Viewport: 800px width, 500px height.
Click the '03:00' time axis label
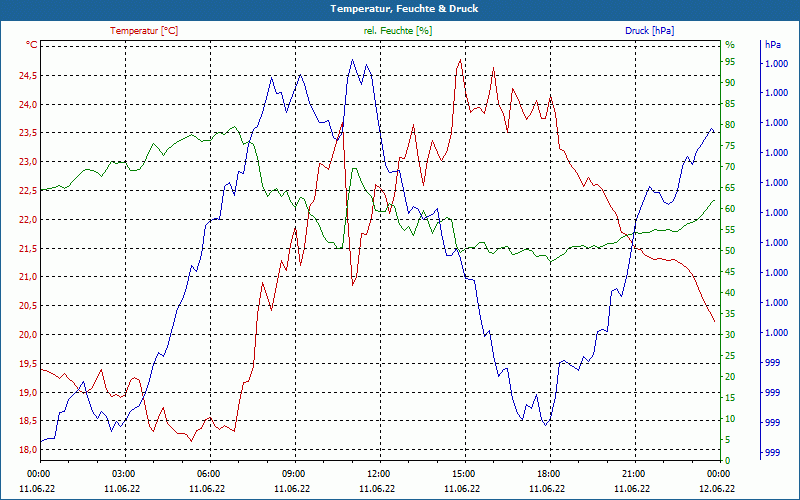point(122,473)
